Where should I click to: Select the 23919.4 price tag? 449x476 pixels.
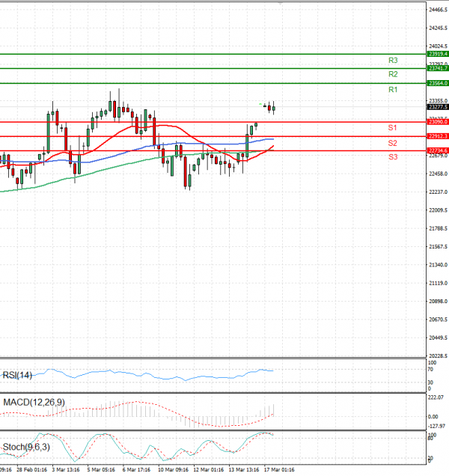(x=438, y=54)
